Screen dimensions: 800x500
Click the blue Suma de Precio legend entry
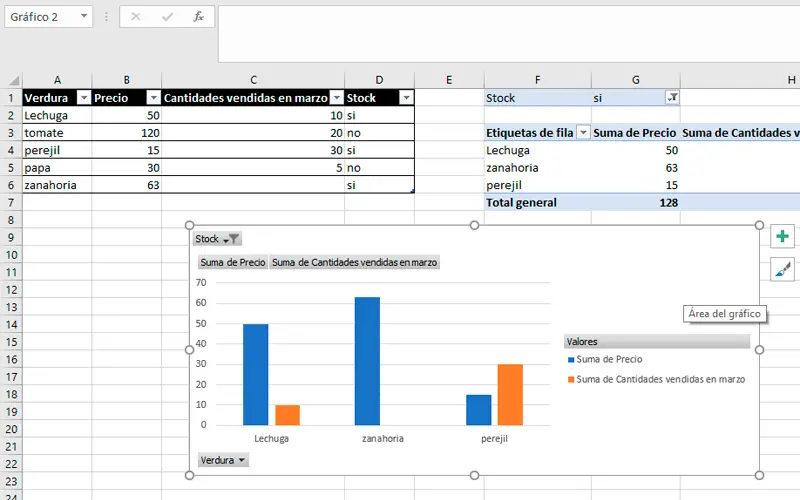click(x=605, y=359)
